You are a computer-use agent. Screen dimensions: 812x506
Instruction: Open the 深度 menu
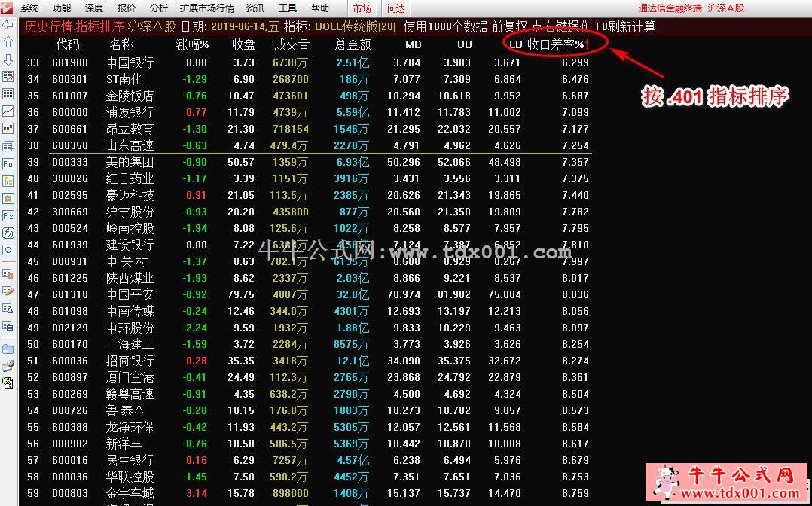pyautogui.click(x=93, y=8)
